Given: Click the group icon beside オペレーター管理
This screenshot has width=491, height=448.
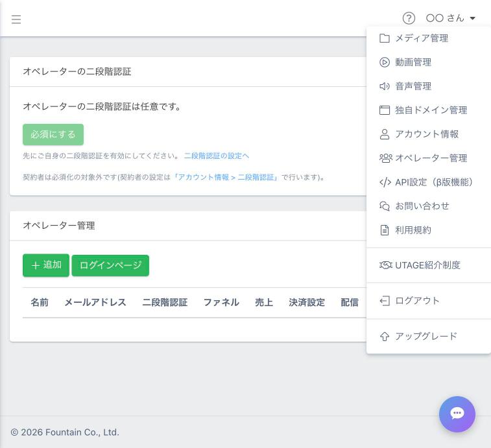Looking at the screenshot, I should 386,158.
